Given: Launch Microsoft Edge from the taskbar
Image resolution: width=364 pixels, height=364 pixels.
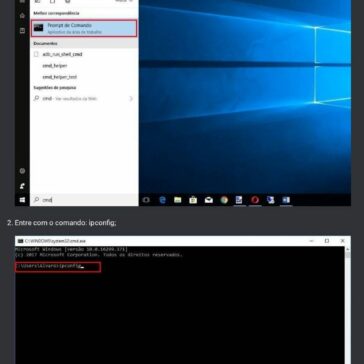Looking at the screenshot, I should pyautogui.click(x=163, y=200).
